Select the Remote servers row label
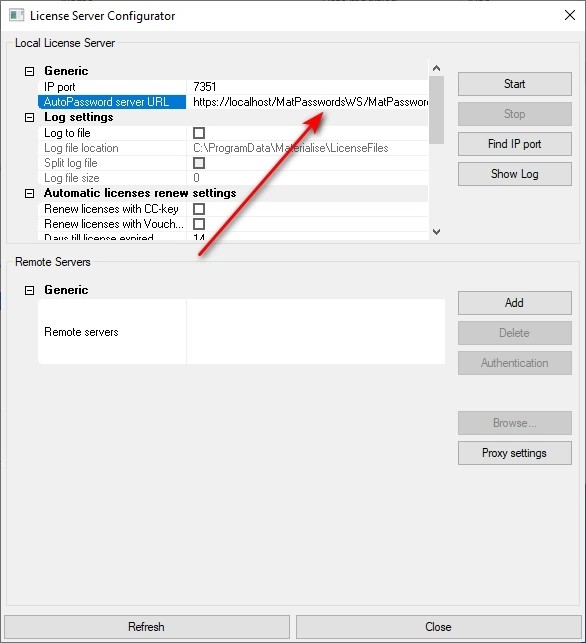586x643 pixels. pos(81,332)
